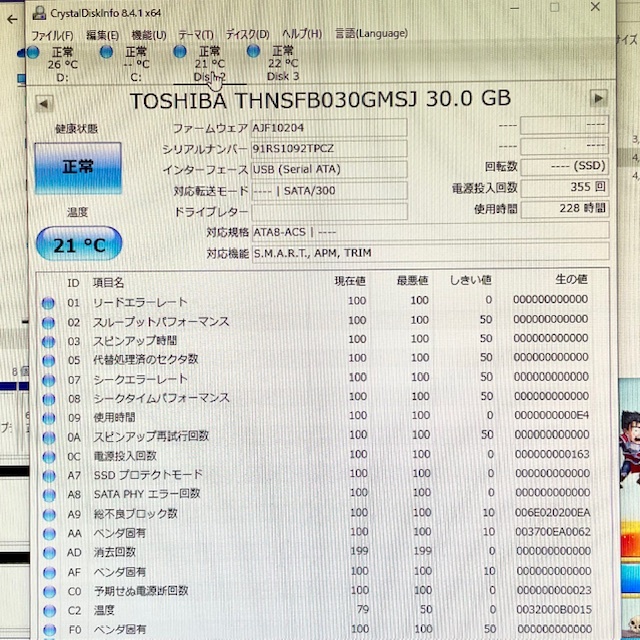
Task: Click current value 199 in 消去回数 row
Action: point(359,551)
